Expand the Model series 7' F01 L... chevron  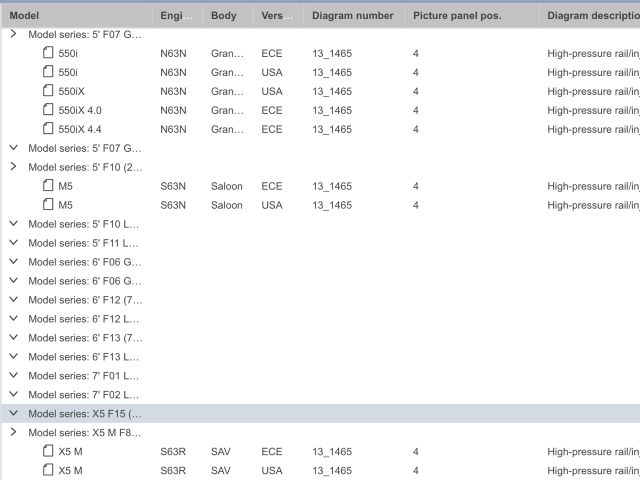click(14, 376)
